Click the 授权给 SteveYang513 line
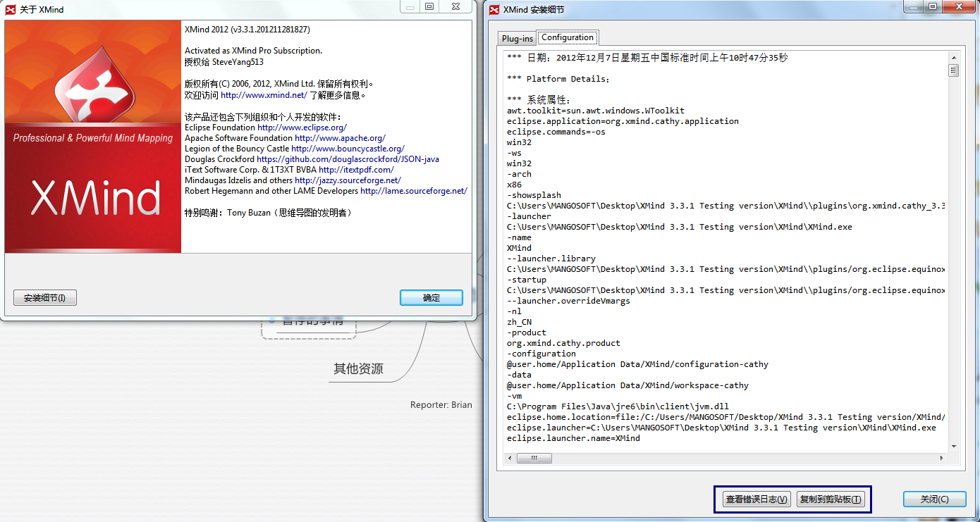Screen dimensions: 980x522 tap(224, 62)
